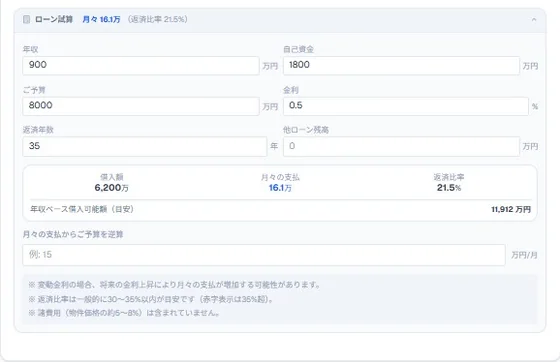This screenshot has width=560, height=362.
Task: Click the 返済比率 21.5% result value
Action: coord(449,188)
